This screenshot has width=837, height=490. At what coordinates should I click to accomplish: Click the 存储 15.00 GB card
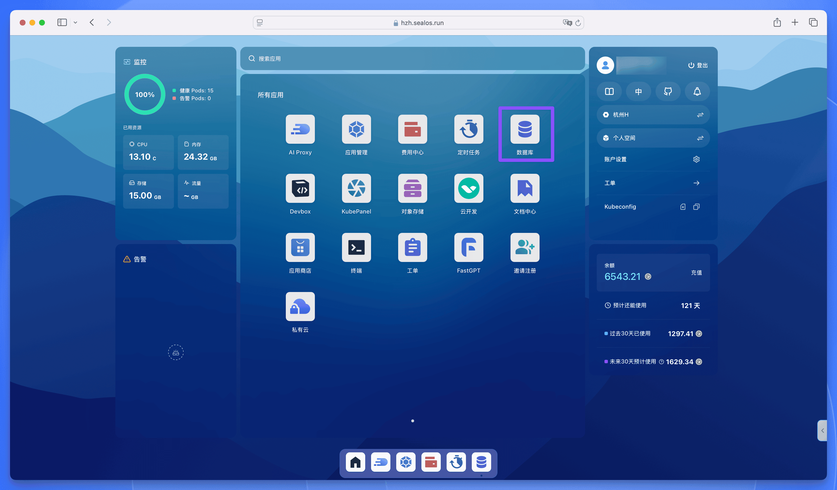pos(148,191)
